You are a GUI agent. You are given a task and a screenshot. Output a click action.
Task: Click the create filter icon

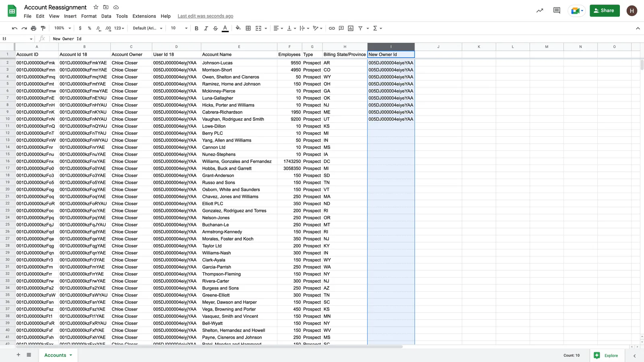click(360, 28)
